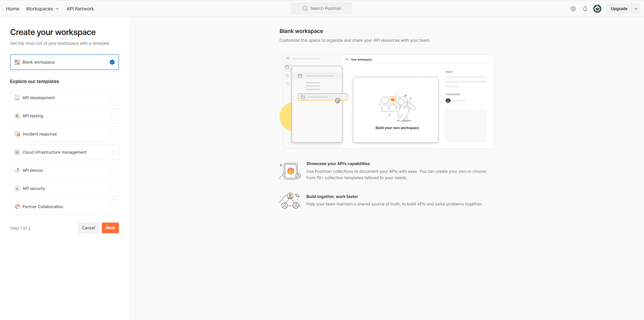The width and height of the screenshot is (644, 320).
Task: Click into the Search Postman field
Action: [x=322, y=8]
